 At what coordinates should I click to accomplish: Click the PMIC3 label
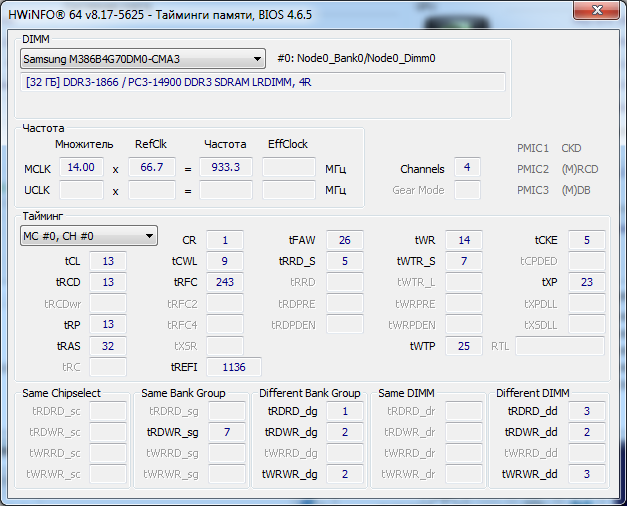[533, 190]
